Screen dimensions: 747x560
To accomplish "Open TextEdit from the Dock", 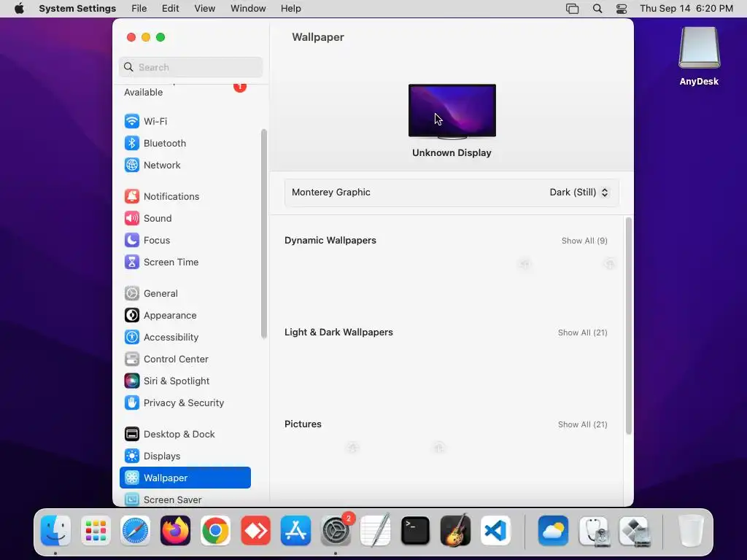I will 376,530.
